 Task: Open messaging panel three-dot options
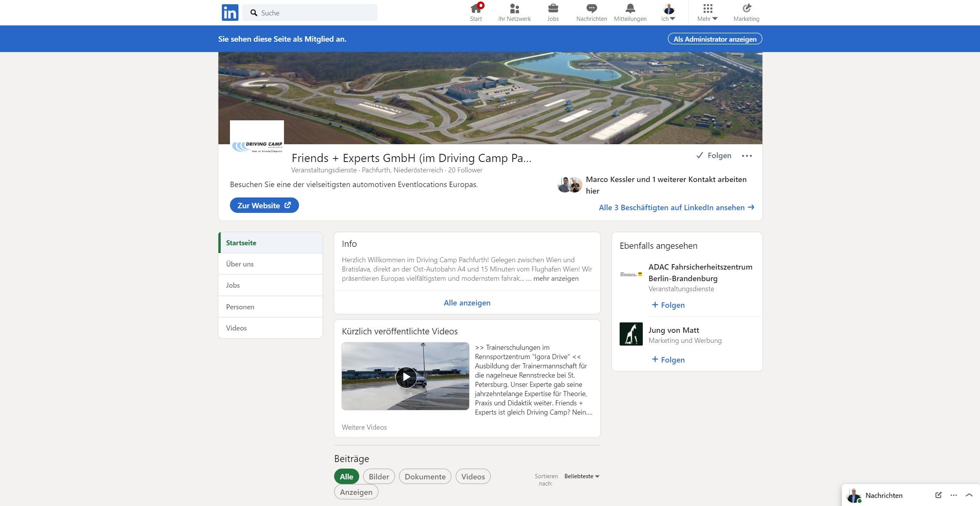[954, 495]
